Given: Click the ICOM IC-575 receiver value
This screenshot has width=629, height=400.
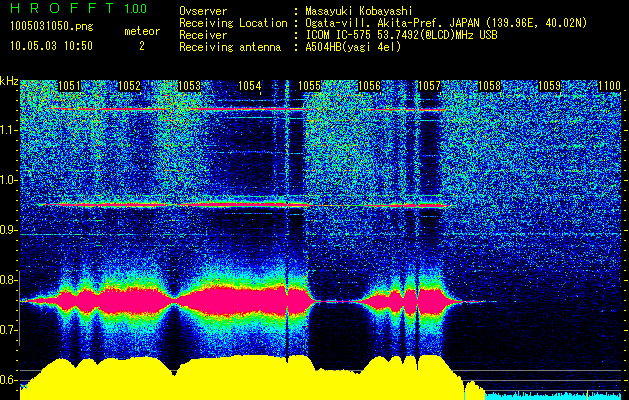Looking at the screenshot, I should (401, 35).
